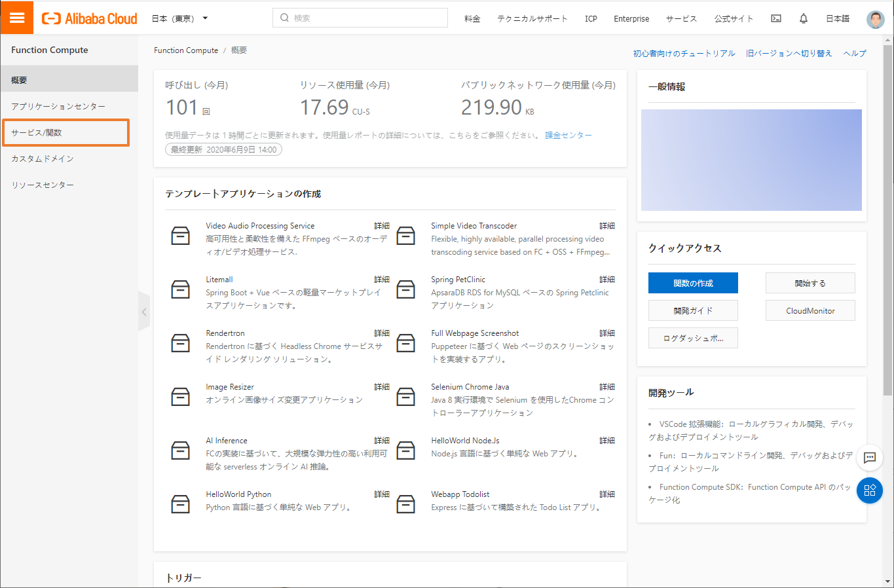Open 詳細 for Rendertron

point(382,333)
